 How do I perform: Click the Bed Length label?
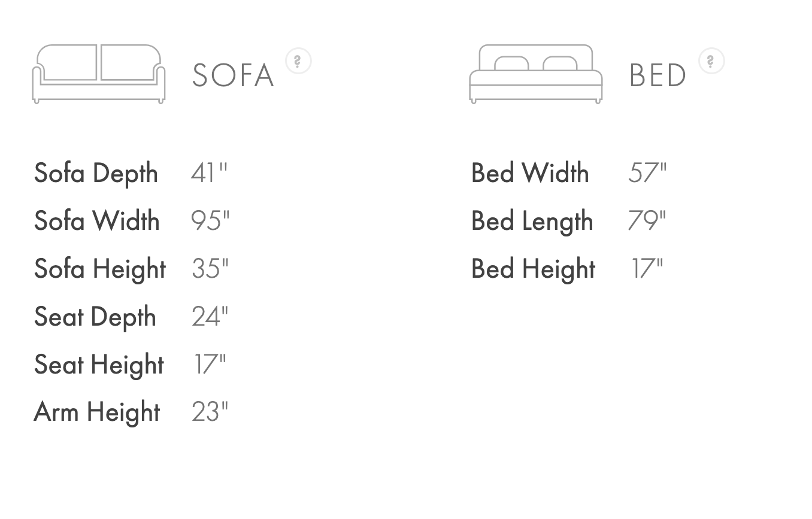click(532, 221)
